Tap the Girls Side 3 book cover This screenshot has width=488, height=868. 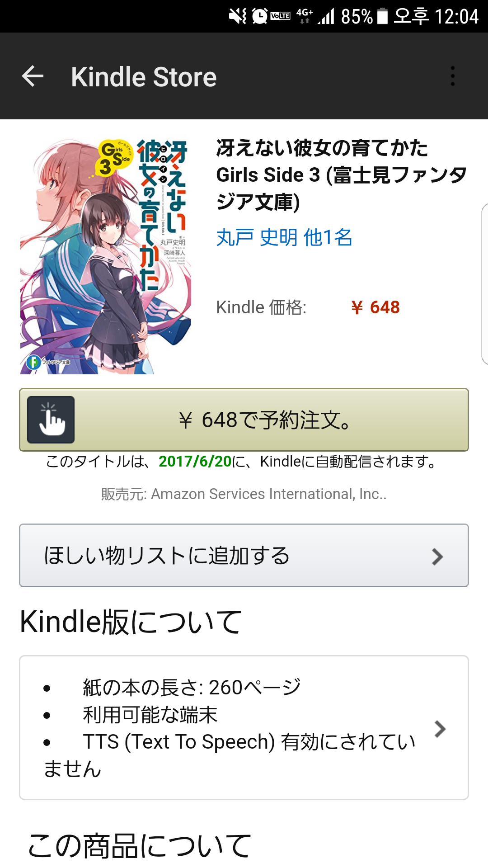(106, 256)
